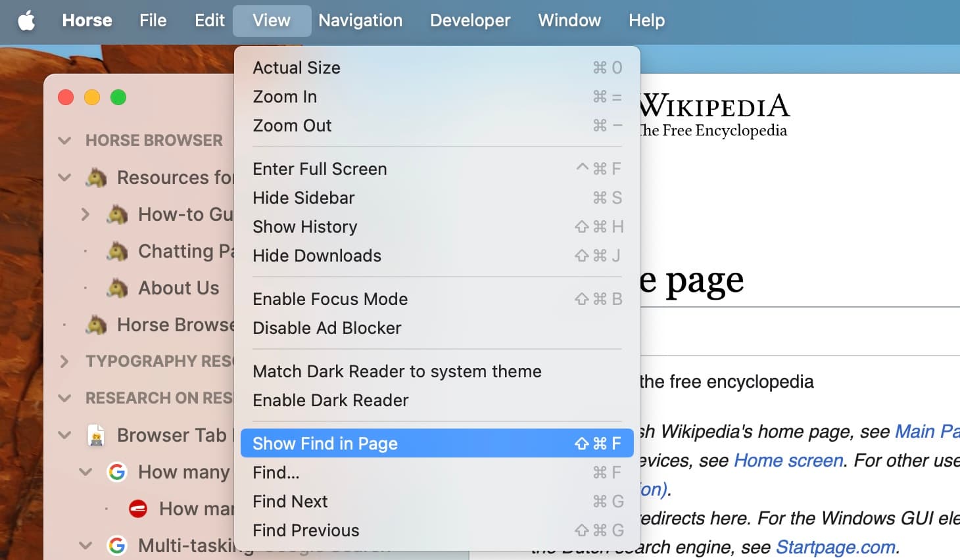Click the horse icon next to About Us

(x=116, y=288)
